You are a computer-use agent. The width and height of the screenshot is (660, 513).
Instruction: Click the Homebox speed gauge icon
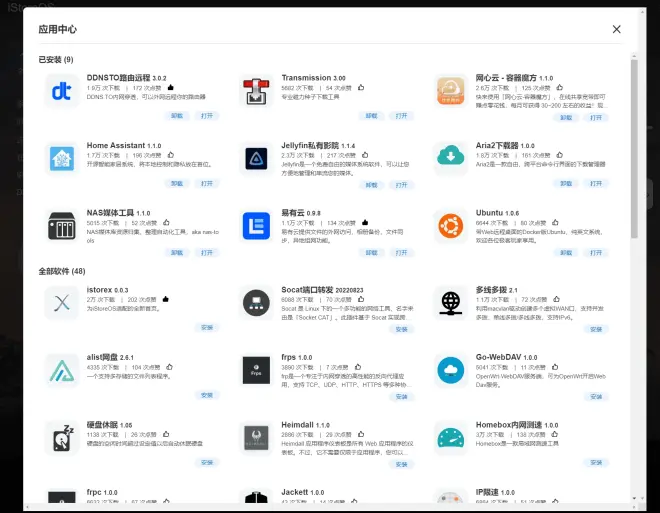tap(450, 438)
